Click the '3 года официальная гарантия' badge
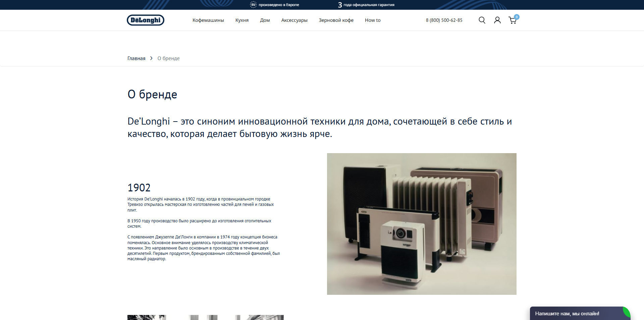Viewport: 644px width, 320px height. tap(366, 5)
